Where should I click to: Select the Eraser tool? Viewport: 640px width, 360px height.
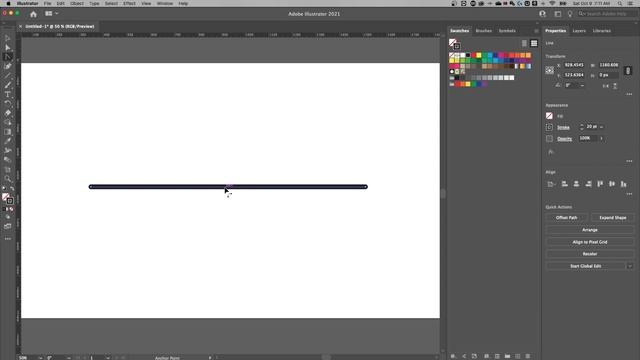point(7,113)
